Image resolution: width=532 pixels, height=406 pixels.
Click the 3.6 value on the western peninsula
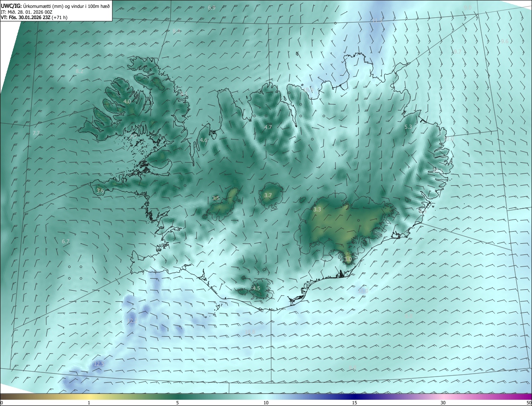coord(100,191)
